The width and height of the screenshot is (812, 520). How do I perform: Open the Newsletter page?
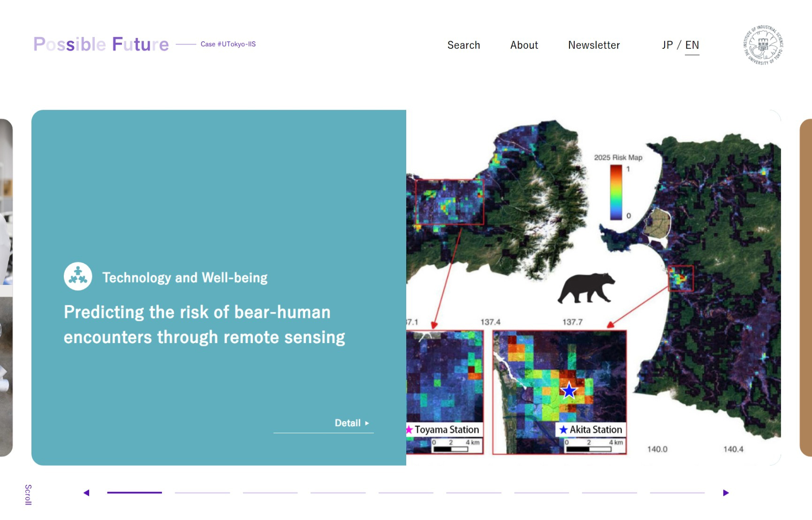[x=594, y=45]
